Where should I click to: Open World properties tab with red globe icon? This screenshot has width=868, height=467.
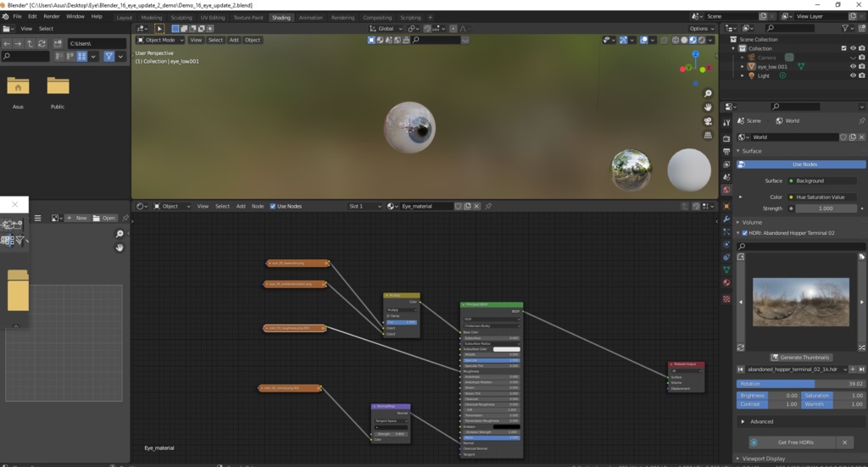pos(726,190)
